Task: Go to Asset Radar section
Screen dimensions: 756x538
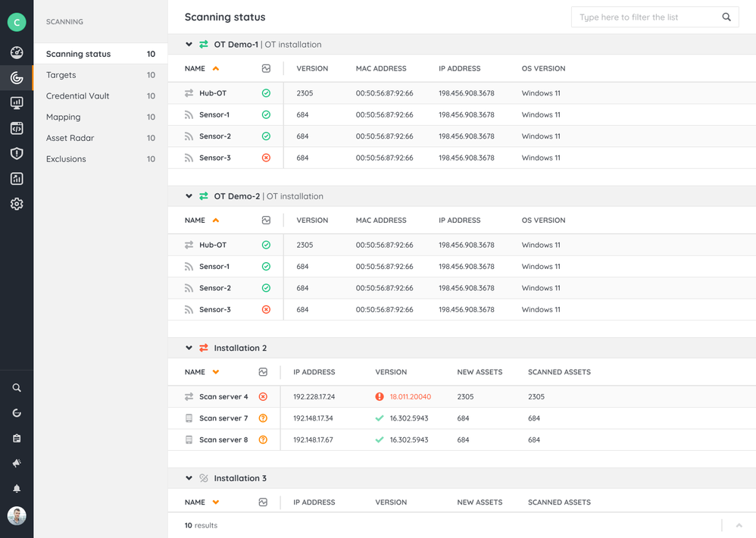Action: 70,138
